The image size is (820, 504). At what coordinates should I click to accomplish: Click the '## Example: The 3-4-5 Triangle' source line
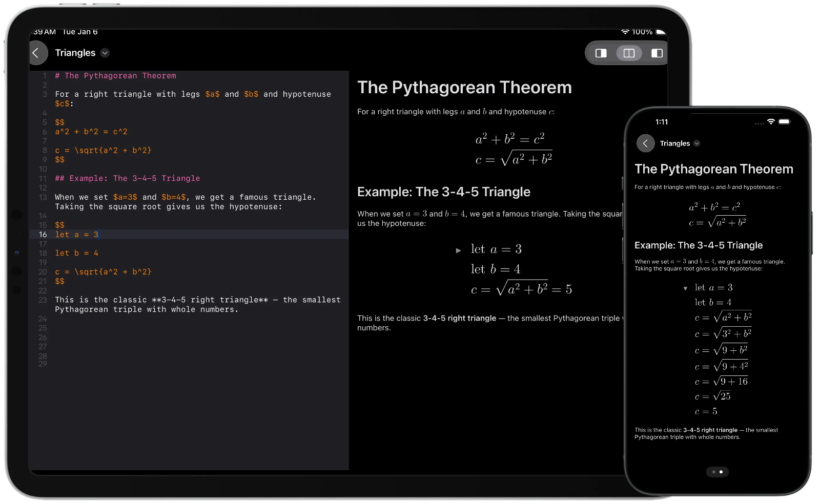[128, 178]
